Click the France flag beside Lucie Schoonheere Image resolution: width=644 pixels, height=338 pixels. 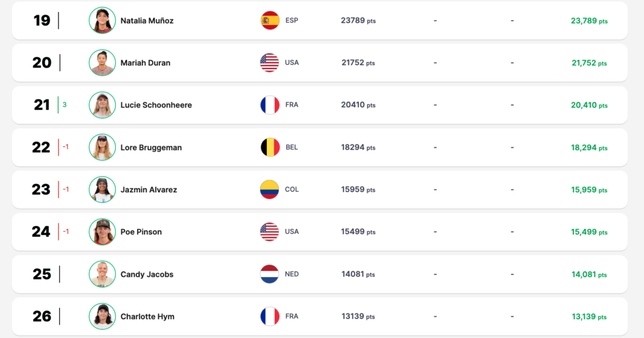tap(270, 105)
